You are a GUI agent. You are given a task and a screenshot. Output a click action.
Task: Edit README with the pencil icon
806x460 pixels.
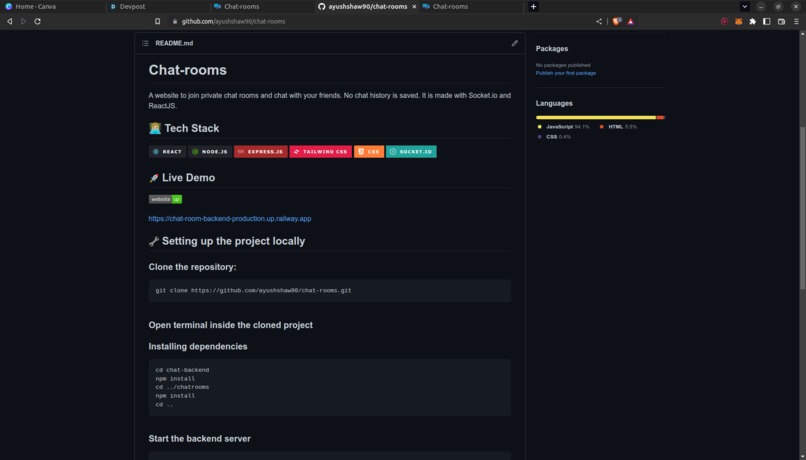[515, 43]
